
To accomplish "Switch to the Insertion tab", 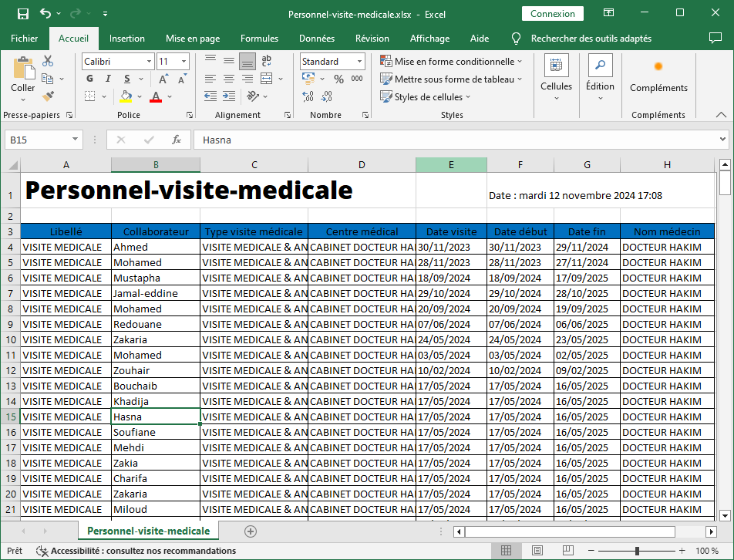I will [127, 39].
